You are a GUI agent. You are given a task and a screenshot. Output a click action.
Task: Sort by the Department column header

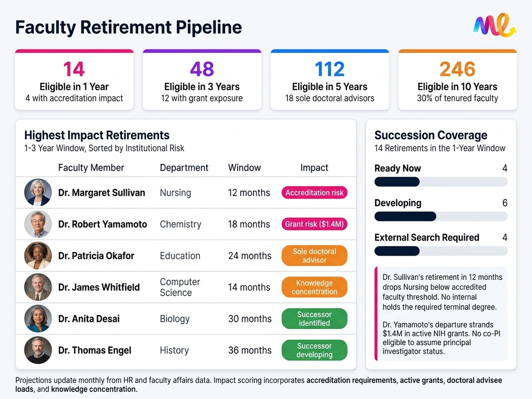pyautogui.click(x=184, y=168)
